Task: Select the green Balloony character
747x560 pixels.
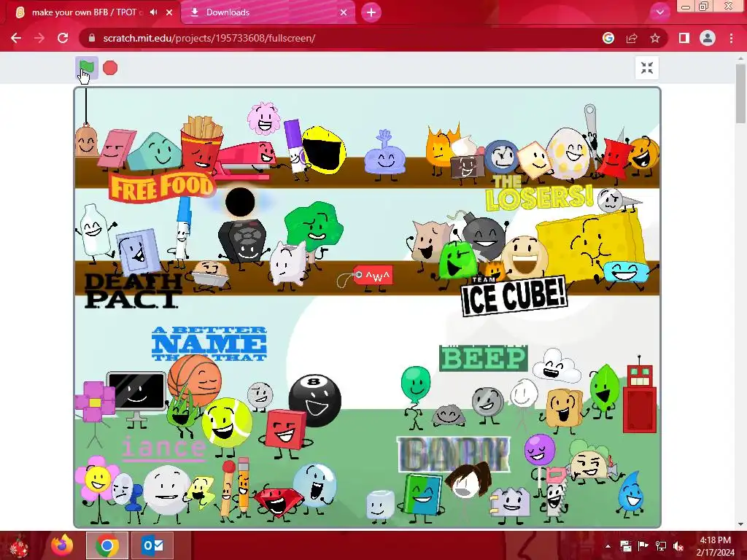Action: pyautogui.click(x=415, y=385)
